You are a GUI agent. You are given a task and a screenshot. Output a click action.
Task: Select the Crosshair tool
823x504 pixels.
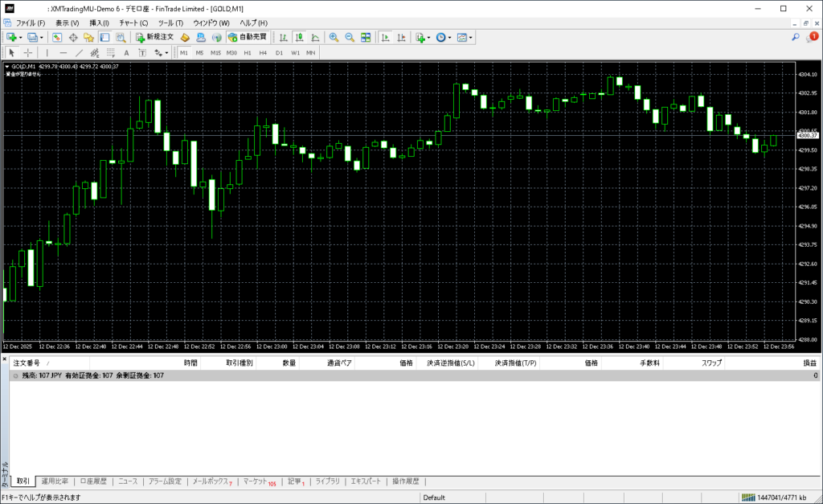[x=27, y=53]
